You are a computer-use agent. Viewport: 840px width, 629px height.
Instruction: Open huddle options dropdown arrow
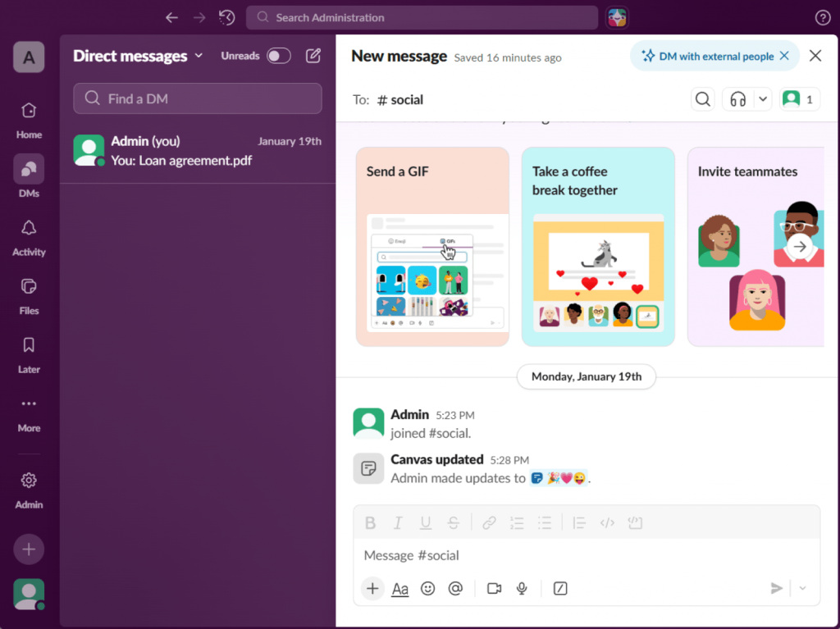pos(763,99)
